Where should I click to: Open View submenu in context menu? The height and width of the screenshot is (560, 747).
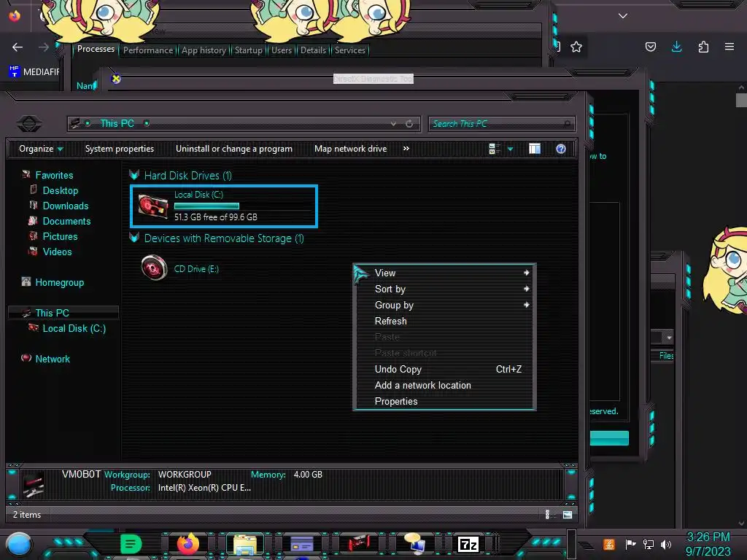(444, 273)
